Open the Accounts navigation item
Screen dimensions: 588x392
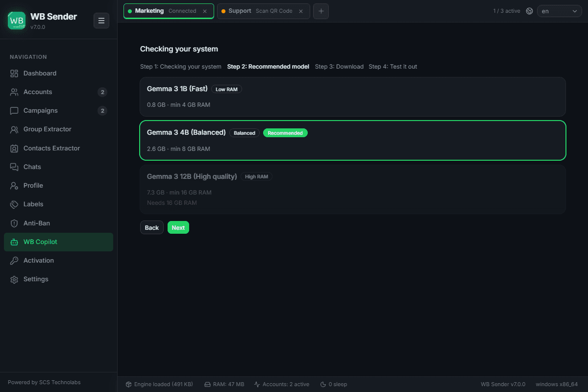pos(59,92)
